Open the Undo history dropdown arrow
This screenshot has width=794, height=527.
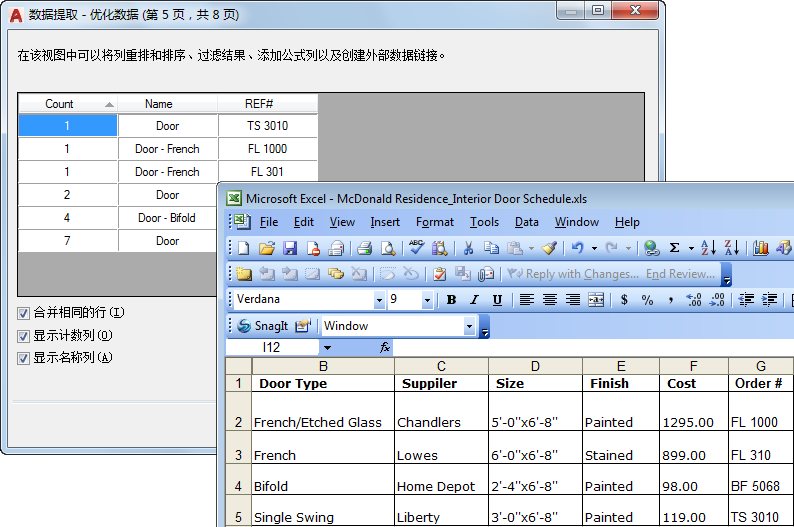[594, 249]
